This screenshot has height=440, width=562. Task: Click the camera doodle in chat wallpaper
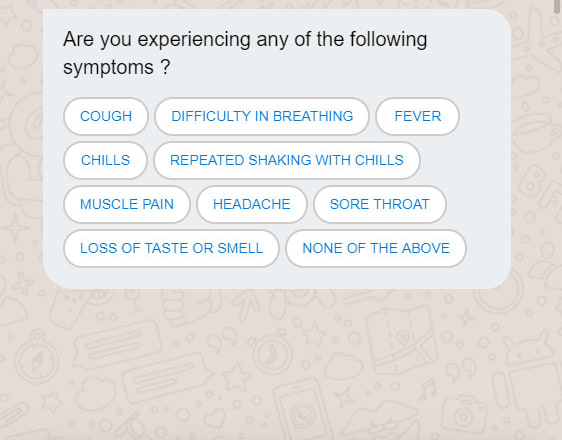pos(465,415)
